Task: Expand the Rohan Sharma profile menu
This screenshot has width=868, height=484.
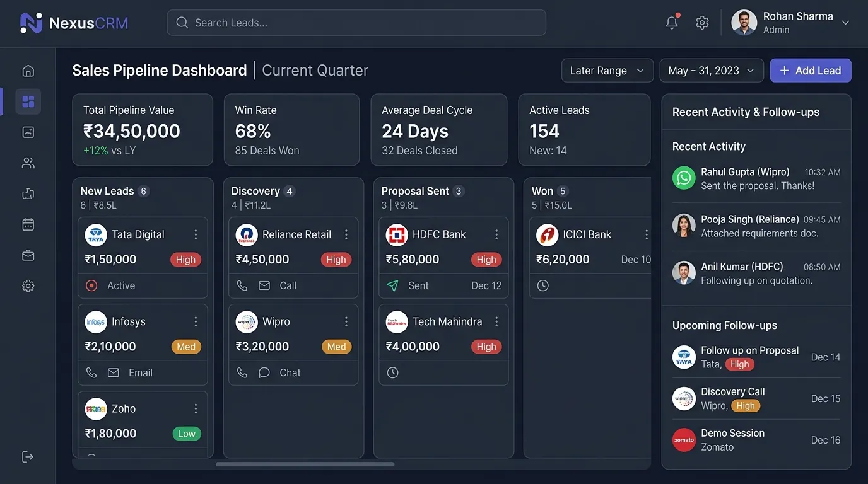Action: 846,23
